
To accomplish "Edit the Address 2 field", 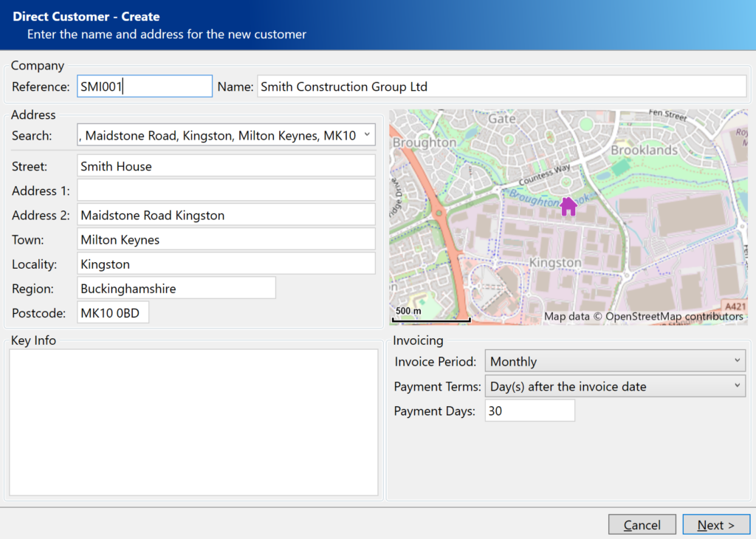I will tap(226, 216).
